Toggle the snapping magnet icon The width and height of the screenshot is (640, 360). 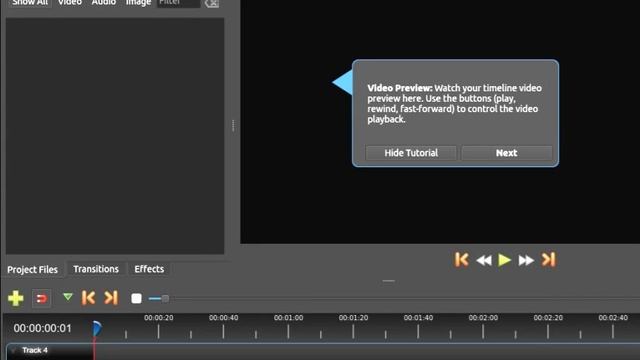(41, 298)
